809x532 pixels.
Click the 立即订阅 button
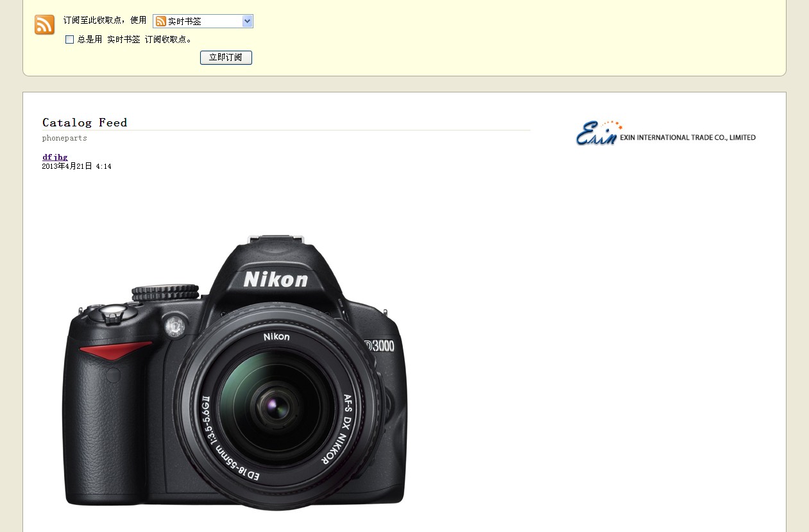226,58
